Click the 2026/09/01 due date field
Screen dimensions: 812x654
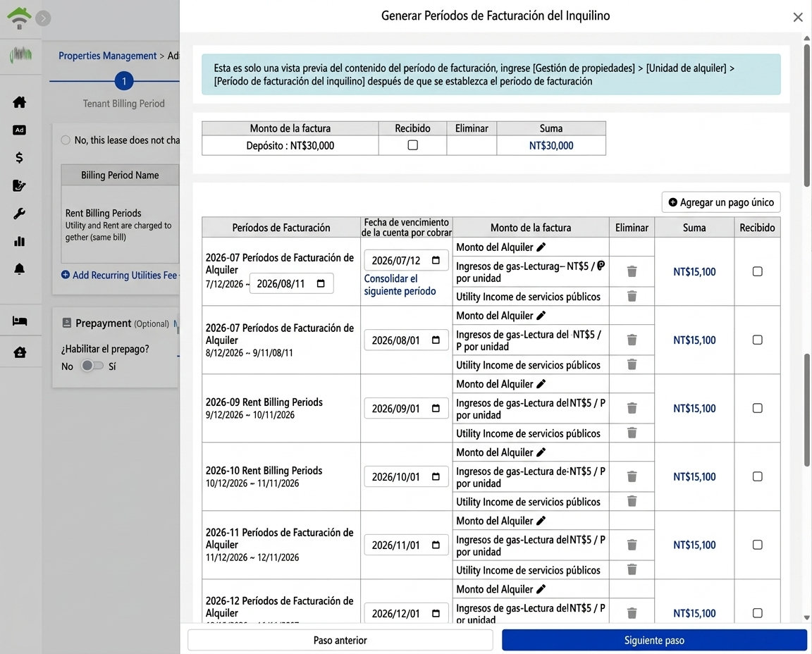406,409
